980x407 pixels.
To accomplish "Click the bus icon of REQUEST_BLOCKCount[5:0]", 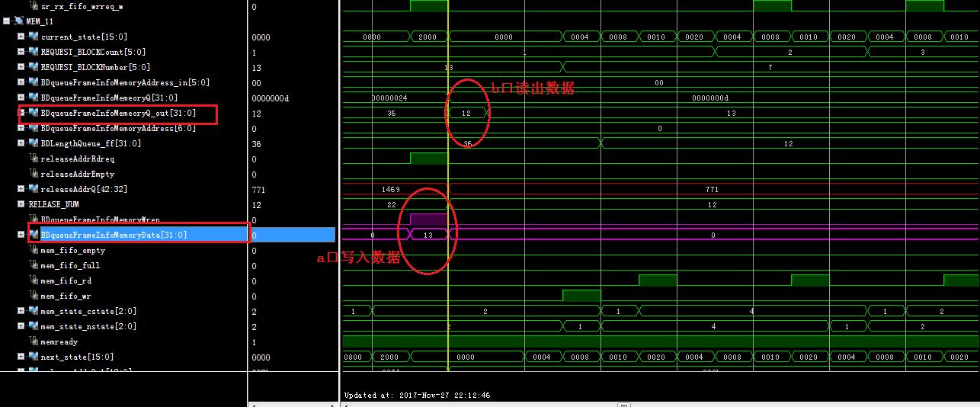I will pos(34,52).
